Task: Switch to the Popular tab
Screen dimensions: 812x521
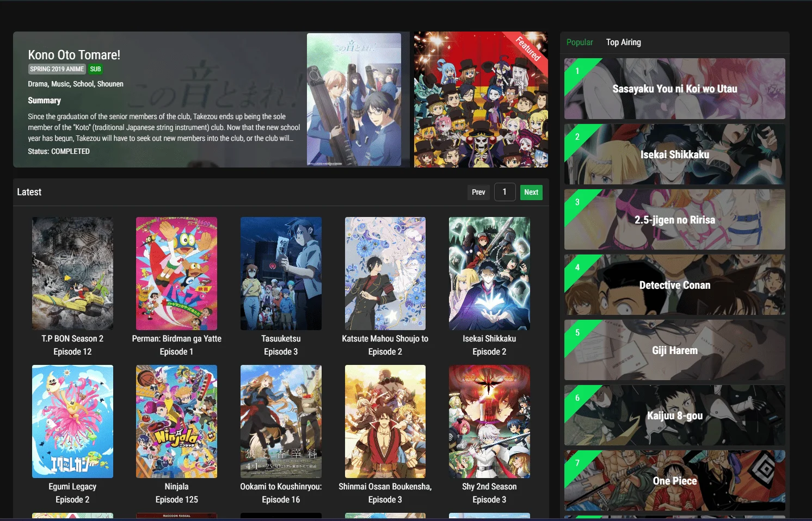Action: tap(580, 42)
